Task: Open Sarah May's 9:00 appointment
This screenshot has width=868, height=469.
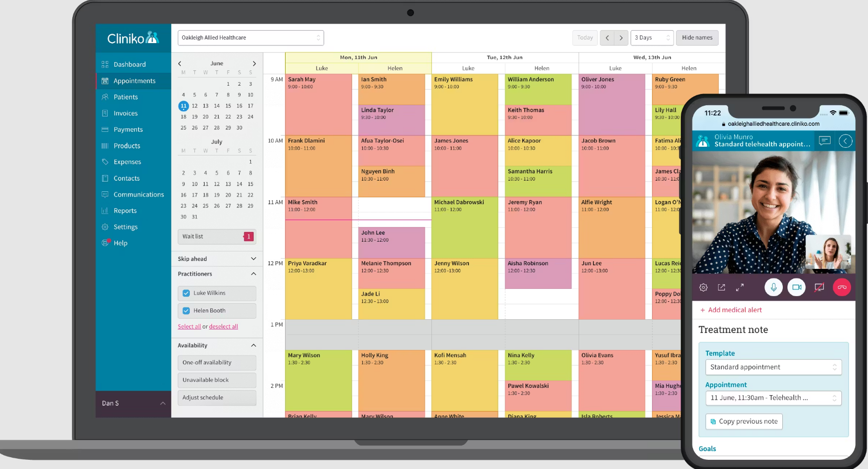Action: tap(319, 105)
